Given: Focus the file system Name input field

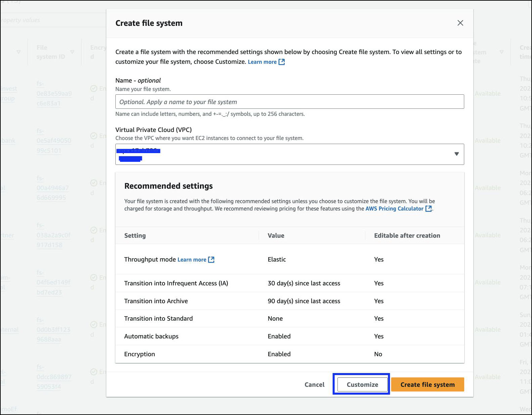Looking at the screenshot, I should (289, 102).
